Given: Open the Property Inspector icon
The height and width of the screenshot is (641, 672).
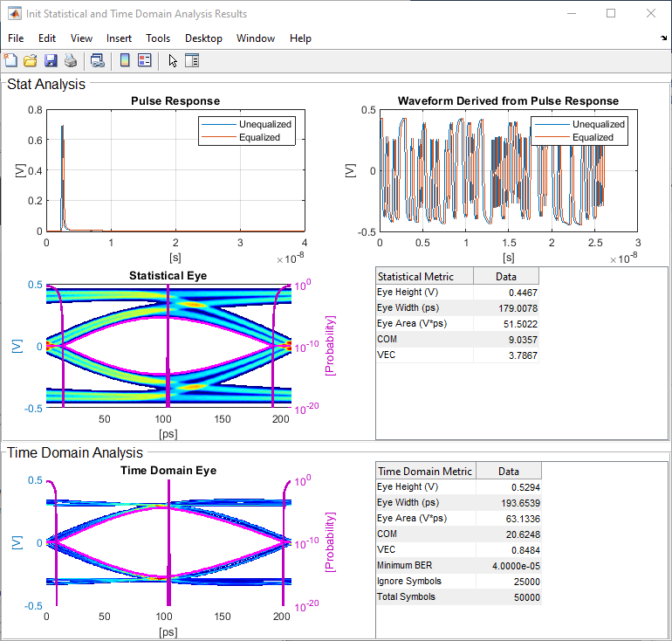Looking at the screenshot, I should [192, 60].
